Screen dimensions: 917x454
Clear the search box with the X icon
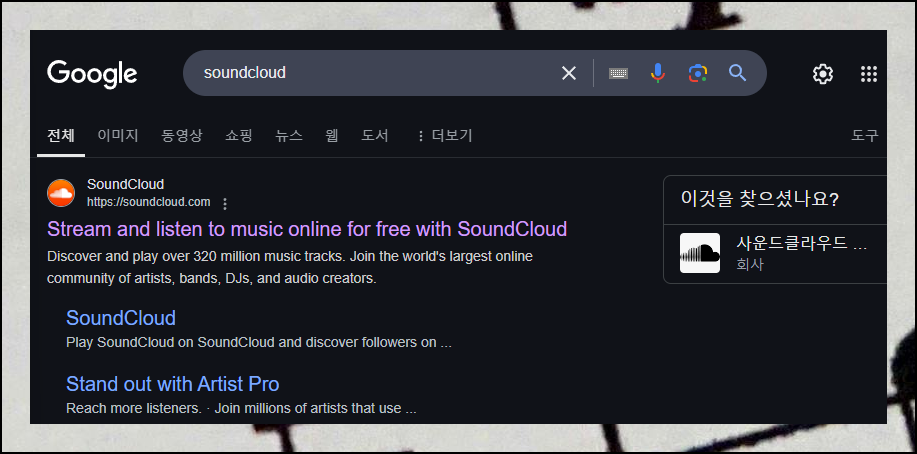click(x=568, y=73)
